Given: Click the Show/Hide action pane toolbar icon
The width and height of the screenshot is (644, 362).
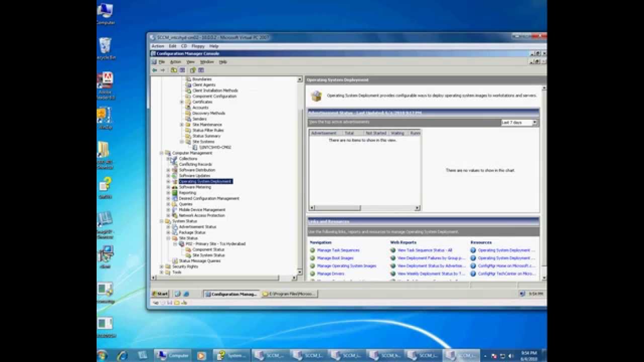Looking at the screenshot, I should (x=201, y=70).
